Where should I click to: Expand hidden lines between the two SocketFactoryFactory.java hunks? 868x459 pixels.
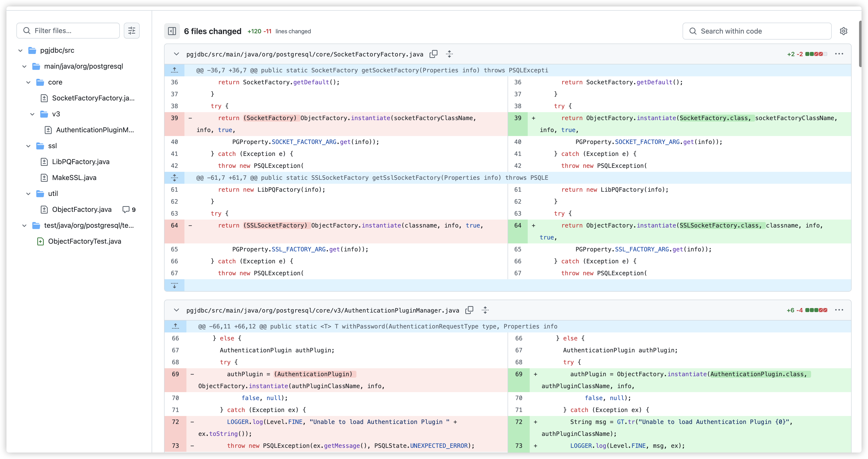coord(174,178)
